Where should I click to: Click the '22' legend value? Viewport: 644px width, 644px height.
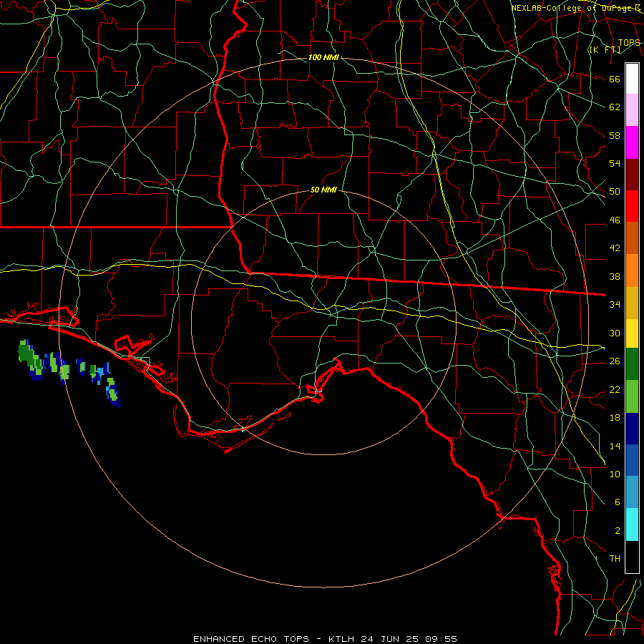[x=615, y=389]
